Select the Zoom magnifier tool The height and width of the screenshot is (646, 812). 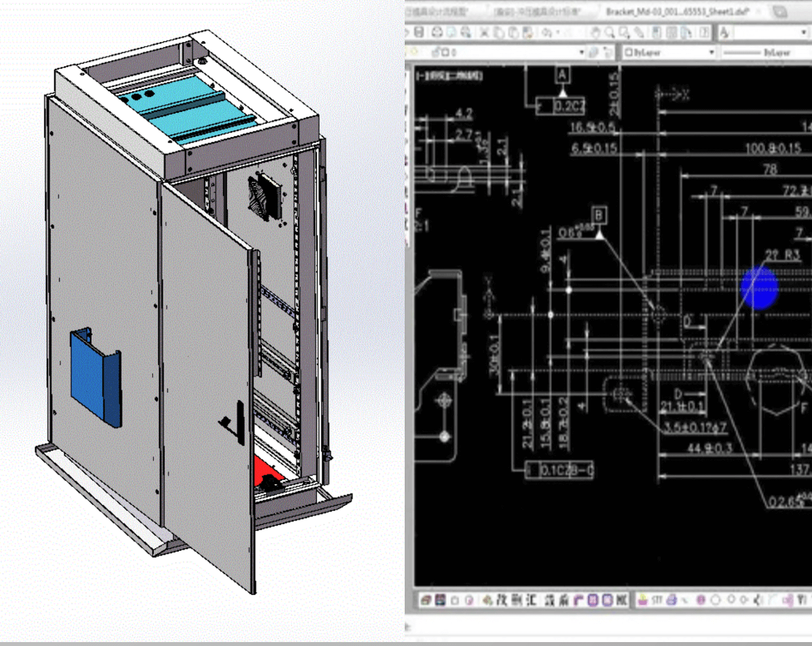coord(610,32)
